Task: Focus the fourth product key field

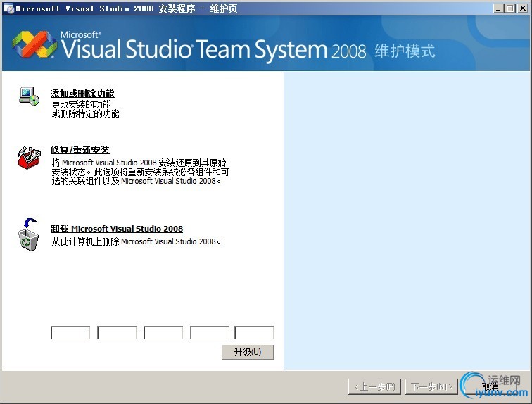Action: [x=210, y=333]
